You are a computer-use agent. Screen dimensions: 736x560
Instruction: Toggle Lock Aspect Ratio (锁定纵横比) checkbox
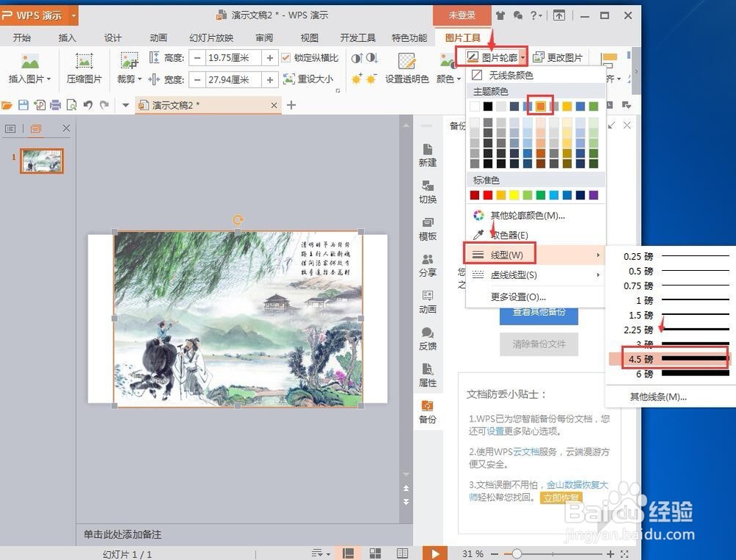pyautogui.click(x=286, y=57)
